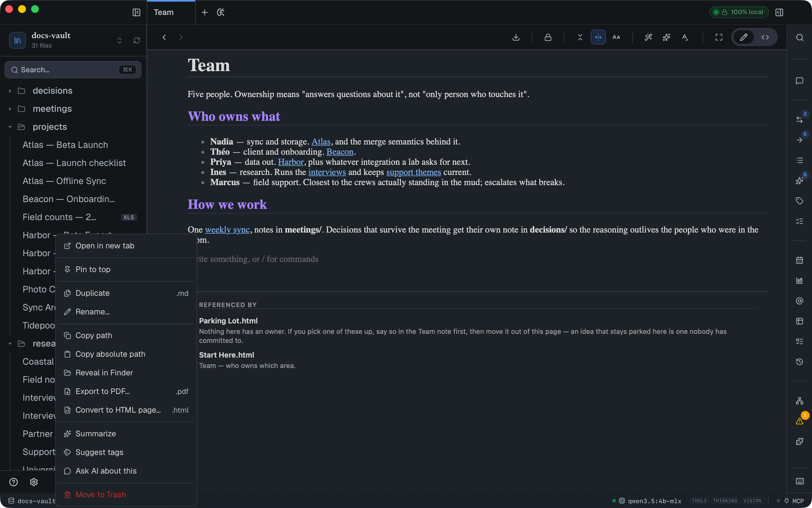Open Parking Lot.html backlink
812x508 pixels.
pyautogui.click(x=228, y=321)
